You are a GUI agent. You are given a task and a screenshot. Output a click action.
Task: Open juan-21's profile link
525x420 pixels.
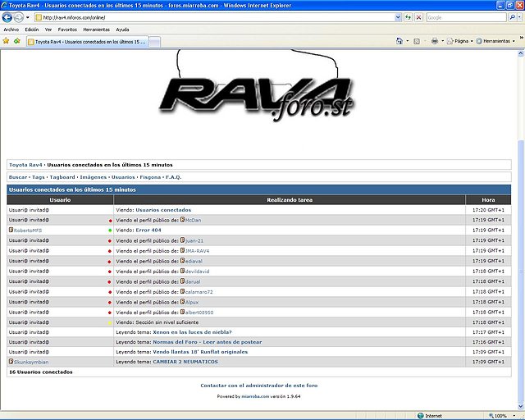tap(194, 241)
